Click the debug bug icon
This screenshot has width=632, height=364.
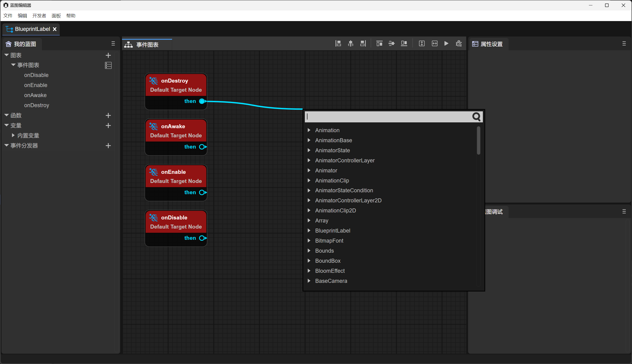[459, 44]
